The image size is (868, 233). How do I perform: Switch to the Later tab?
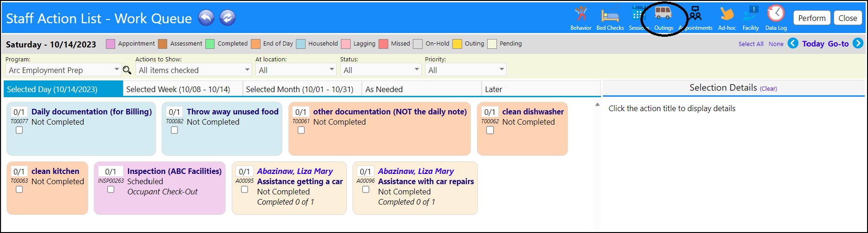[541, 89]
